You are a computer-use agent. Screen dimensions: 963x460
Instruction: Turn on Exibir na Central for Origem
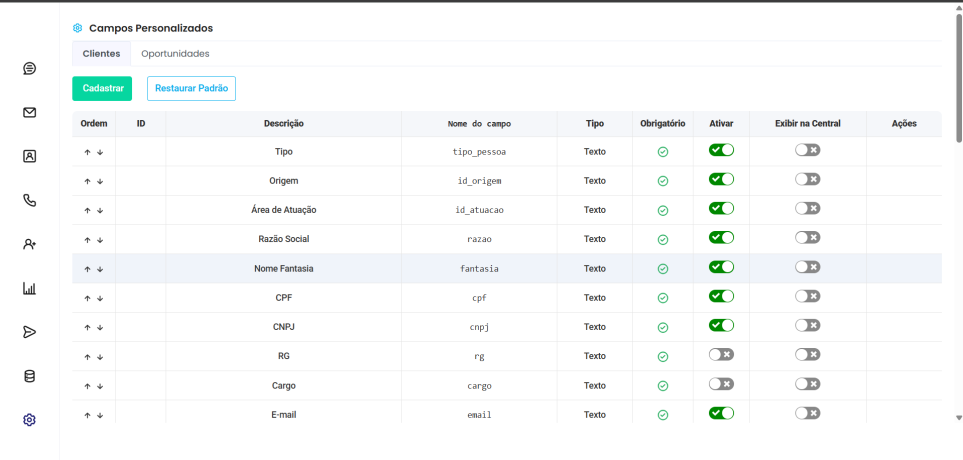(807, 179)
